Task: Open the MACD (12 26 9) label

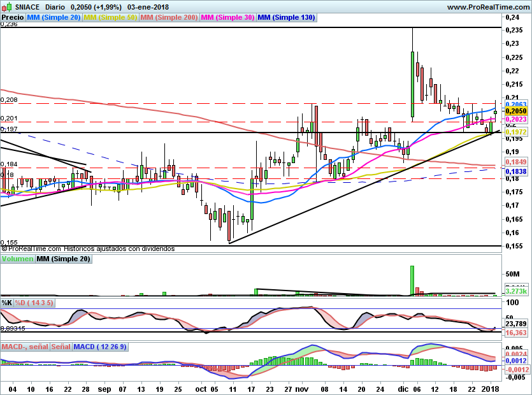Action: coord(100,347)
